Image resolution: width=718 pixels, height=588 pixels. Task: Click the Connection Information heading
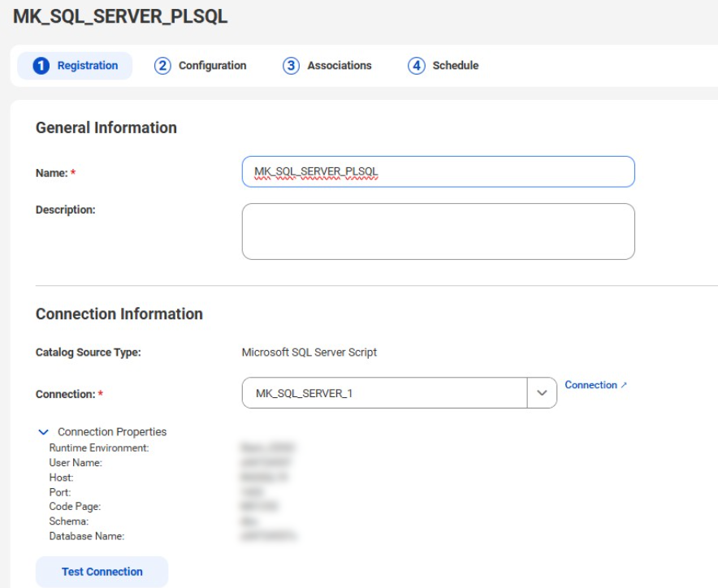tap(119, 314)
